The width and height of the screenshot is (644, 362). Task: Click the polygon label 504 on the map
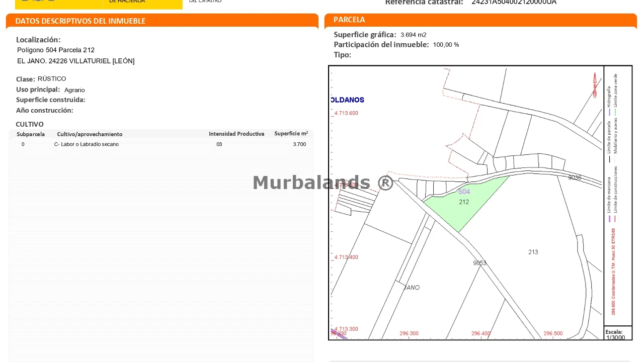click(464, 192)
